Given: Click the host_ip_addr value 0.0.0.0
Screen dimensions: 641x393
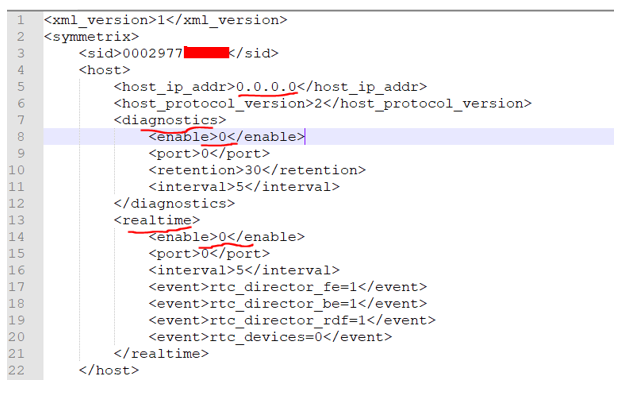Looking at the screenshot, I should pos(266,87).
